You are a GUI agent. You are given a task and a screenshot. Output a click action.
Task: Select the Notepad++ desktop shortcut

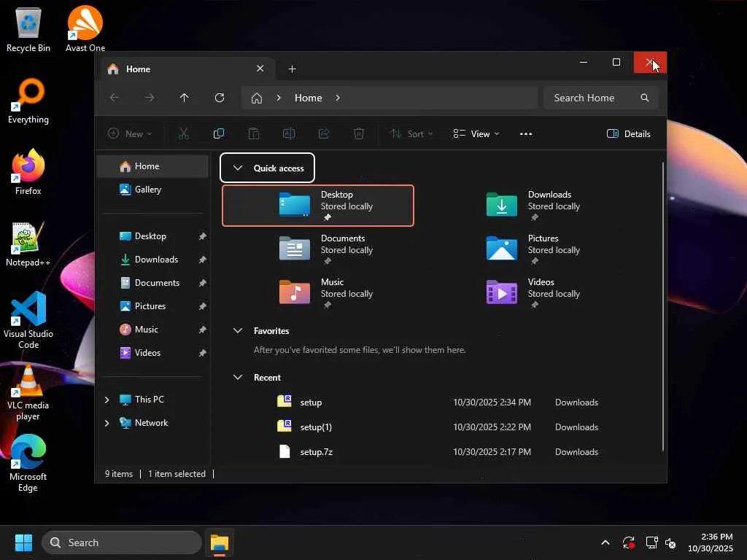(28, 244)
